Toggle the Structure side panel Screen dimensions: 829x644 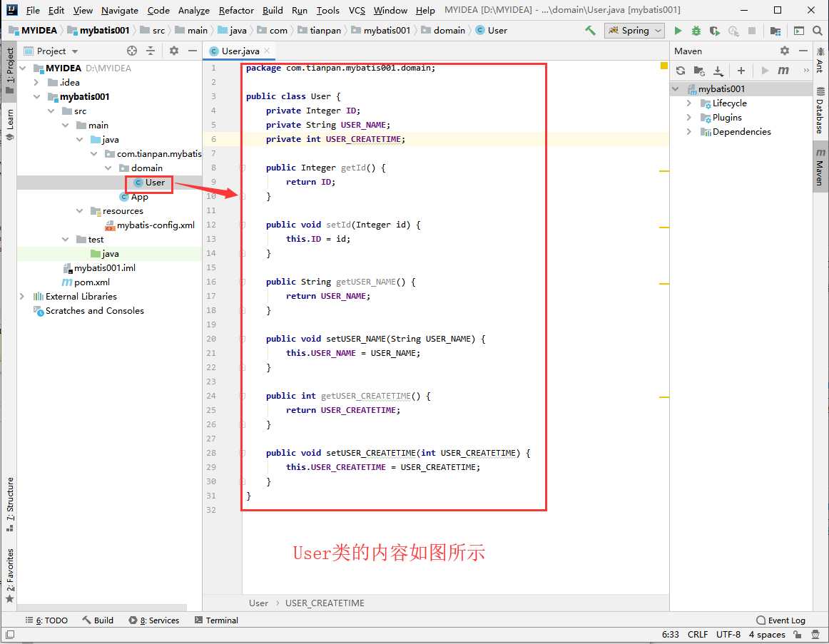click(x=9, y=504)
